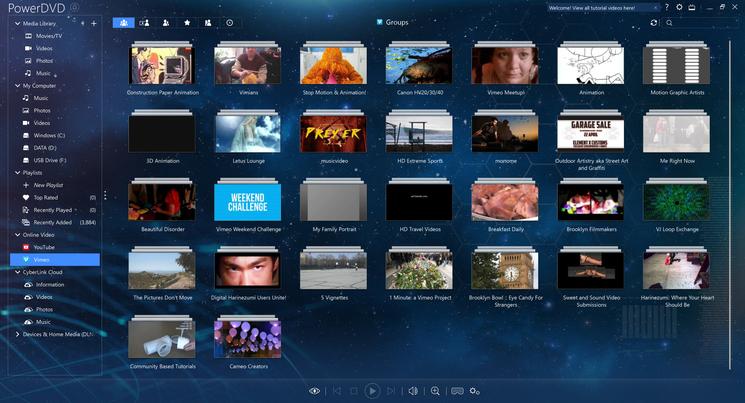The width and height of the screenshot is (745, 403).
Task: Open the PowerDVD settings gear icon
Action: point(679,7)
